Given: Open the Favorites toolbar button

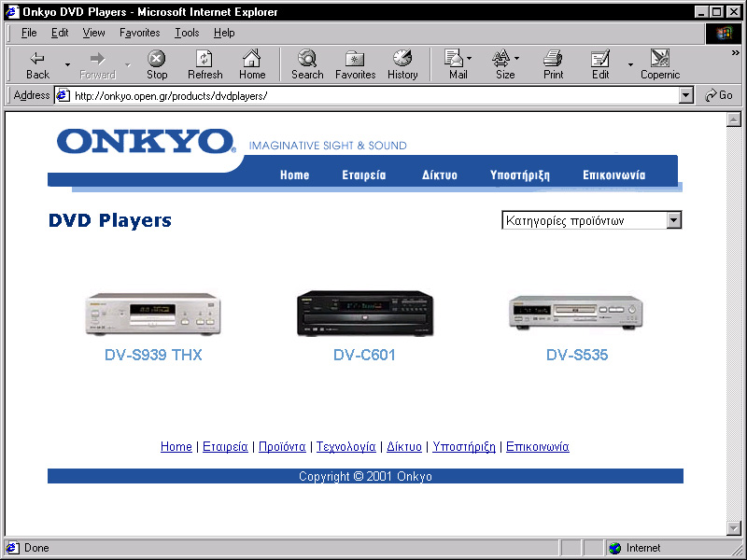Looking at the screenshot, I should pyautogui.click(x=356, y=64).
